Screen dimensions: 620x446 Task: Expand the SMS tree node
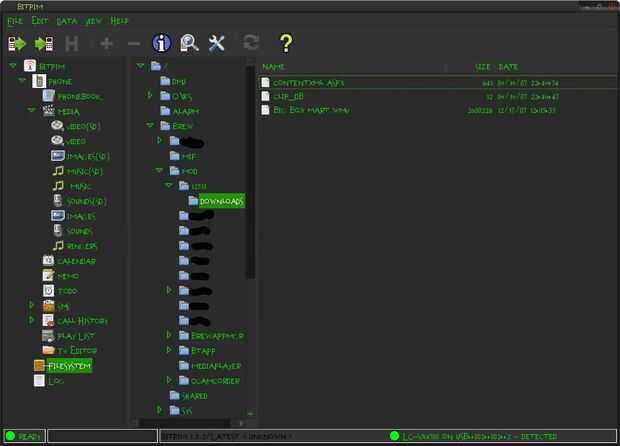coord(31,305)
